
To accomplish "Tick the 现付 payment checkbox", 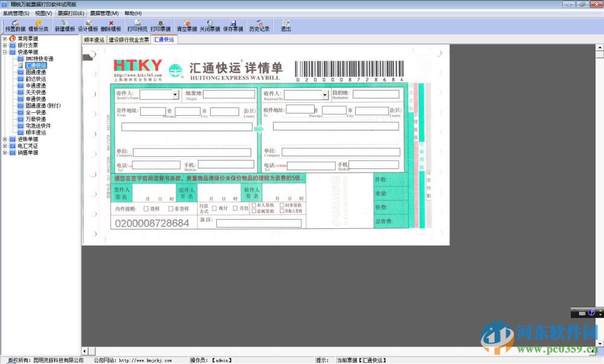I will point(214,208).
